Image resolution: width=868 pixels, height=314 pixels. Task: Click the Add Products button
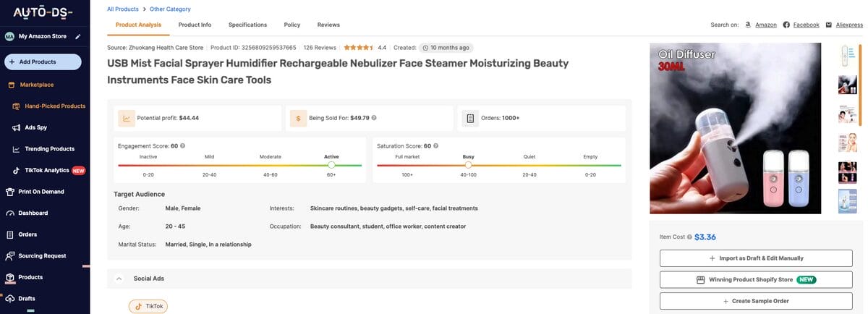point(43,62)
